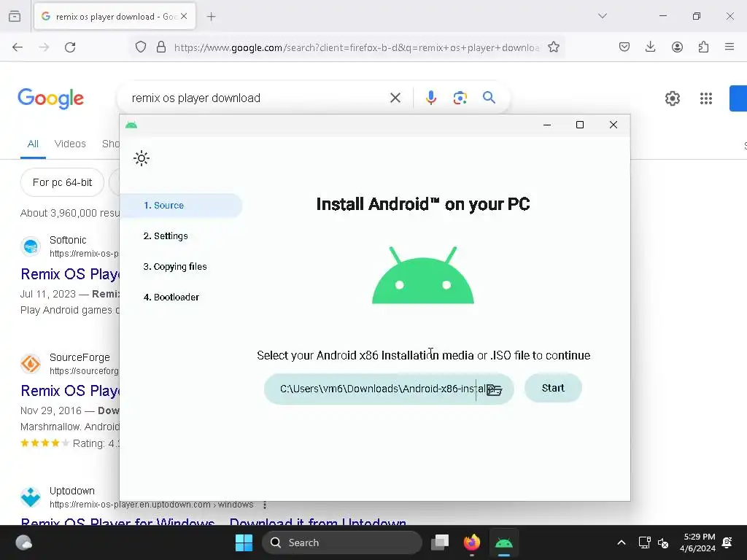Click the Firefox address bar URL
The image size is (747, 560).
(357, 47)
